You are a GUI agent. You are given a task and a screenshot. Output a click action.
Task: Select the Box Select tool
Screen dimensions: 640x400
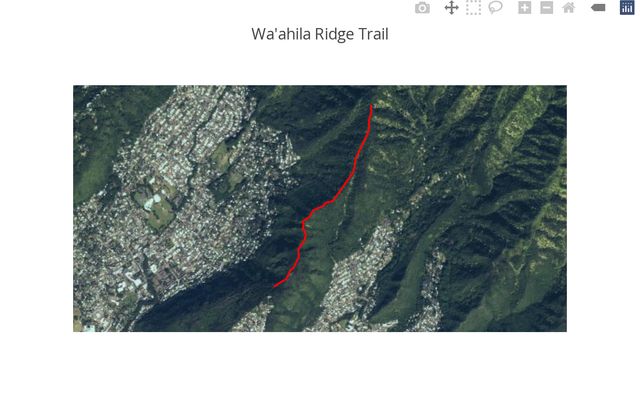473,8
